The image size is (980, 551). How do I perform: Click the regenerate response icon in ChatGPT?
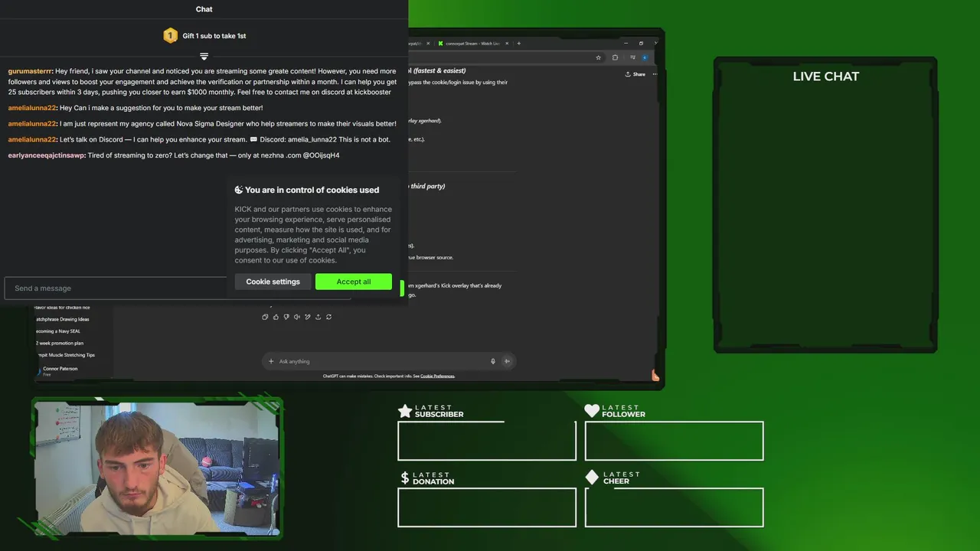[x=328, y=317]
